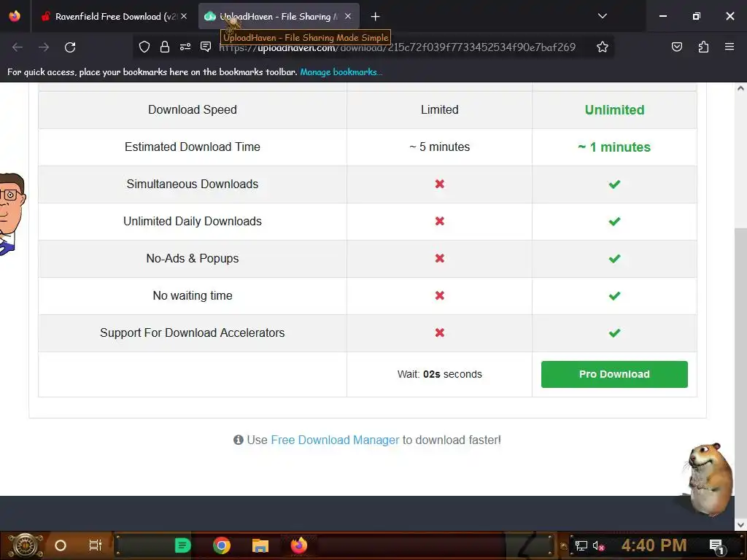This screenshot has width=747, height=560.
Task: Click the green check for No waiting time
Action: click(614, 296)
